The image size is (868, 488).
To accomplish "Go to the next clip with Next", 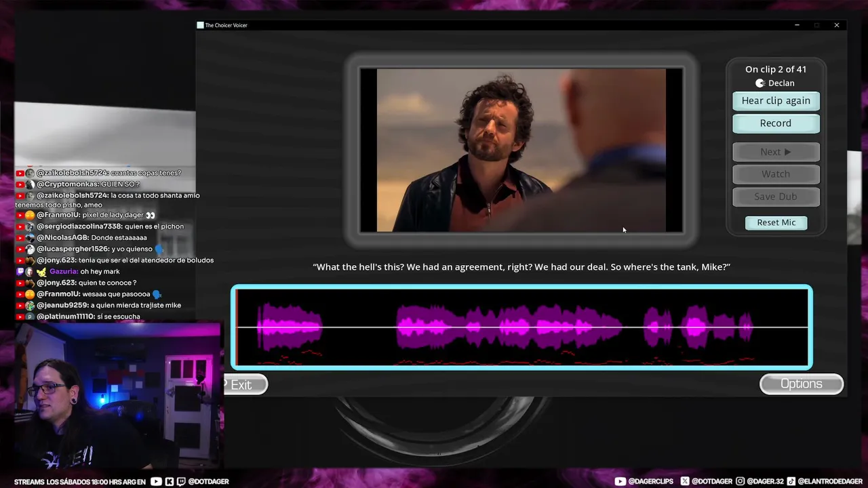I will point(776,152).
